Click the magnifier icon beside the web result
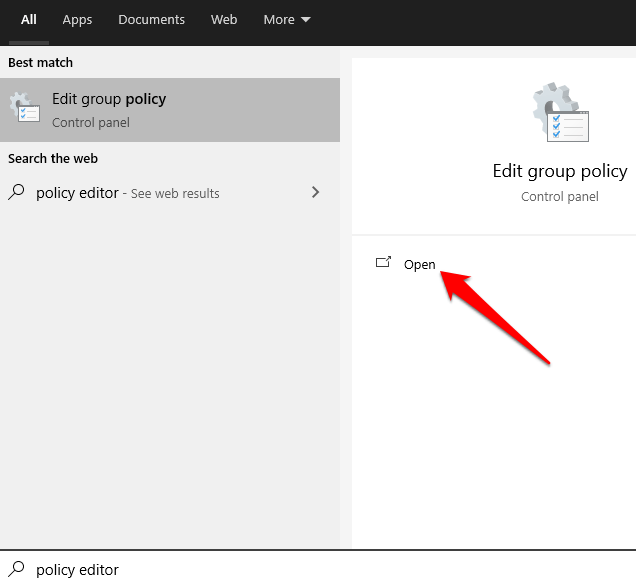 click(17, 192)
